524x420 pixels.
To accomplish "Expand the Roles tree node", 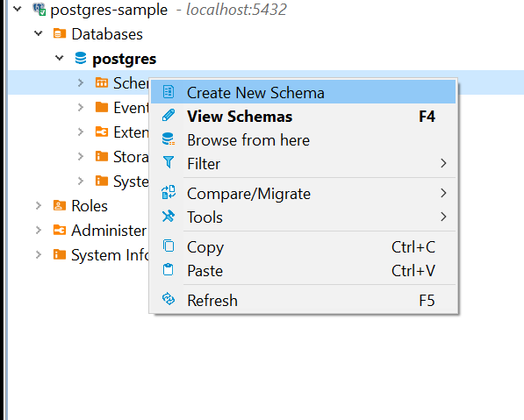I will (39, 205).
